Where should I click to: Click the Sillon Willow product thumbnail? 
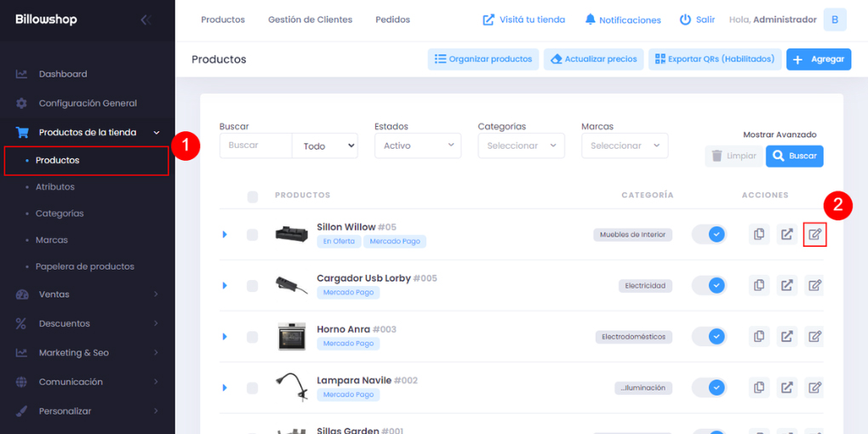(291, 234)
